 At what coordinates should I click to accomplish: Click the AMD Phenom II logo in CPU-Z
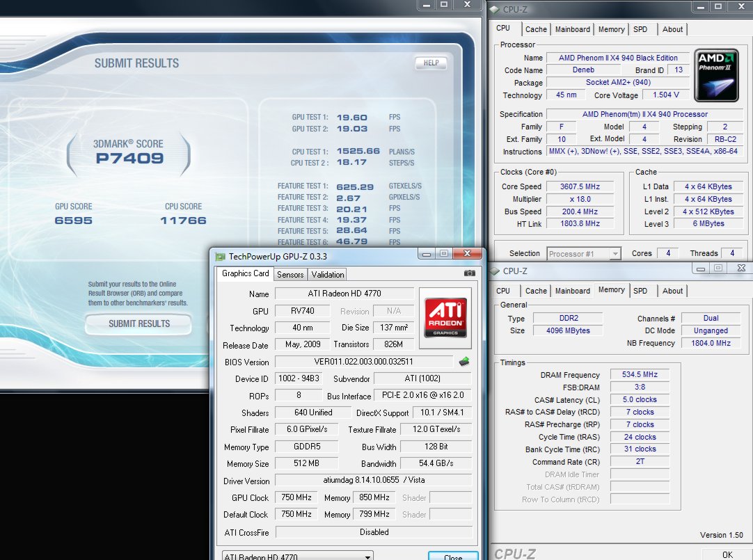click(716, 75)
